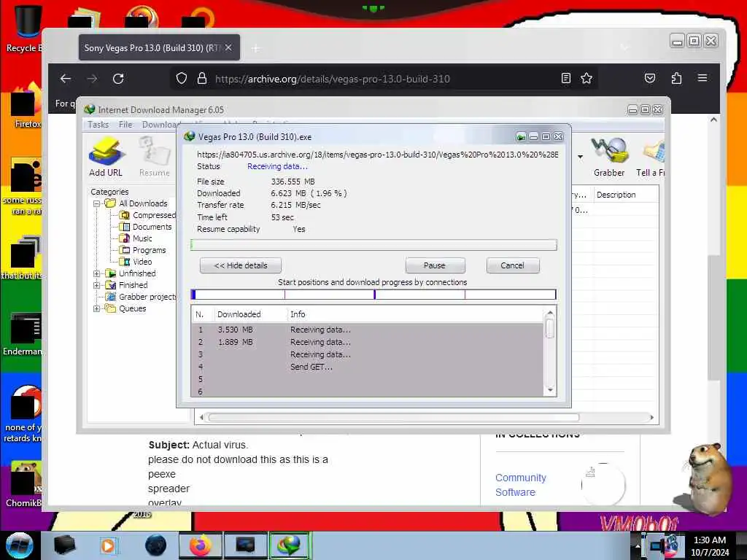Open the ChomikBox desktop icon
Screen dimensions: 747x560
coord(23,483)
